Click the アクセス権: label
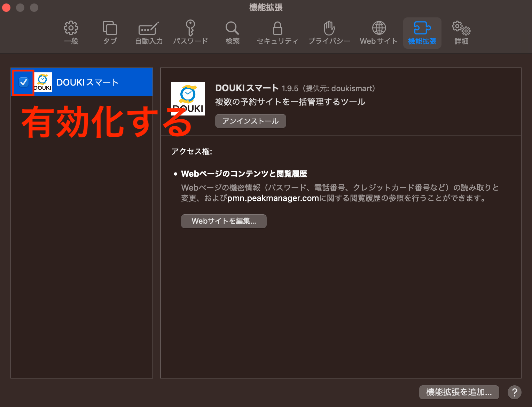Viewport: 532px width, 407px height. point(192,152)
